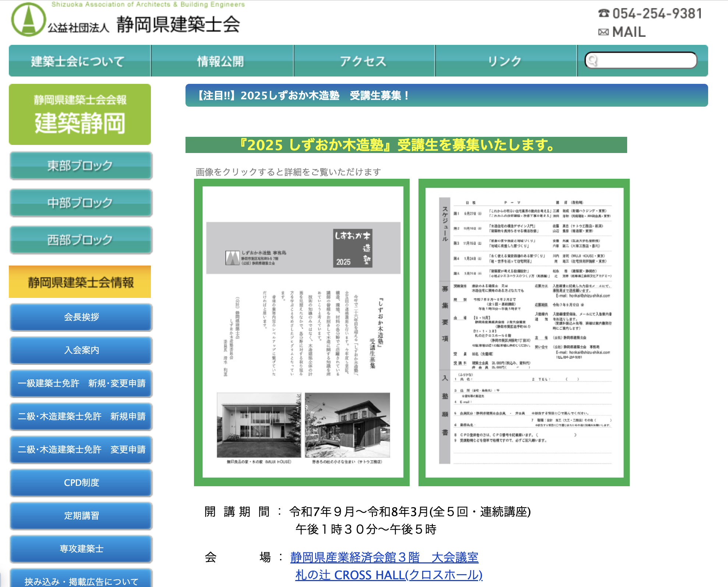Go to 西部ブロック page
The image size is (728, 587).
tap(81, 240)
